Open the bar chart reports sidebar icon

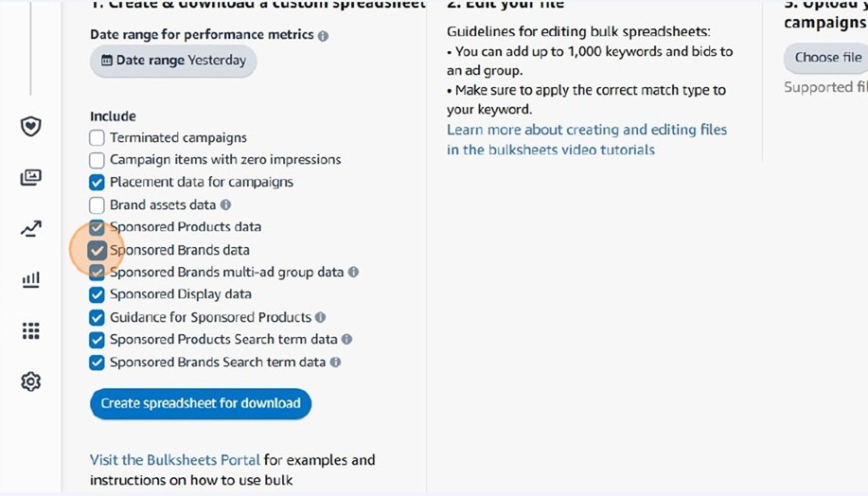pos(31,279)
